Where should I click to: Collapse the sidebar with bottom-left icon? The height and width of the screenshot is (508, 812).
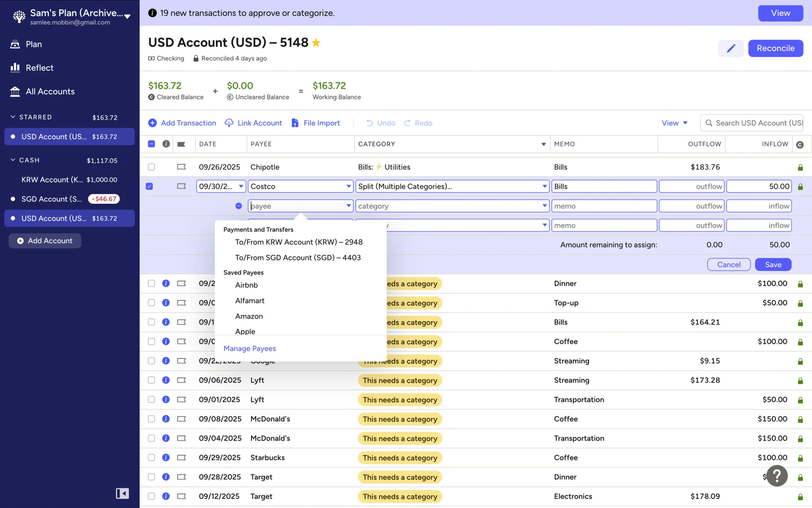[122, 493]
